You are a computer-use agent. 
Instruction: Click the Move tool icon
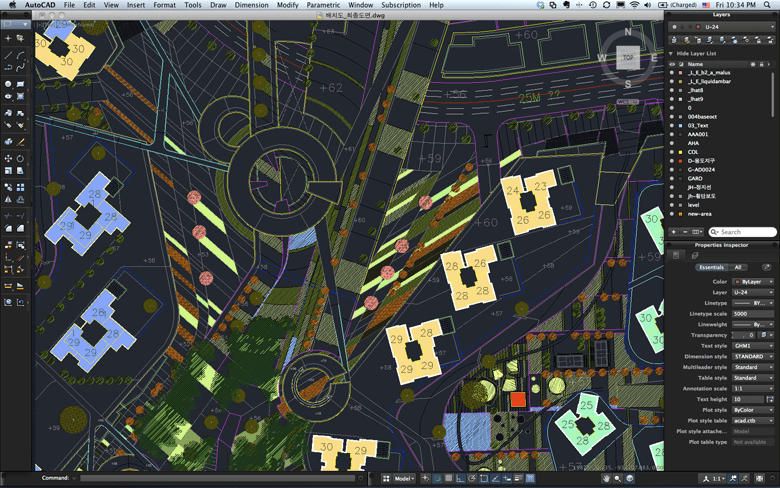click(x=9, y=158)
